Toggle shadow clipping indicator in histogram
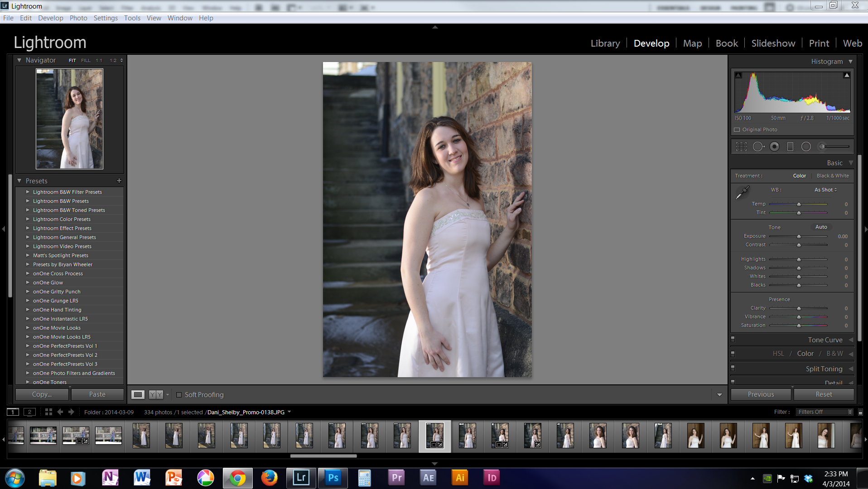868x489 pixels. (738, 75)
